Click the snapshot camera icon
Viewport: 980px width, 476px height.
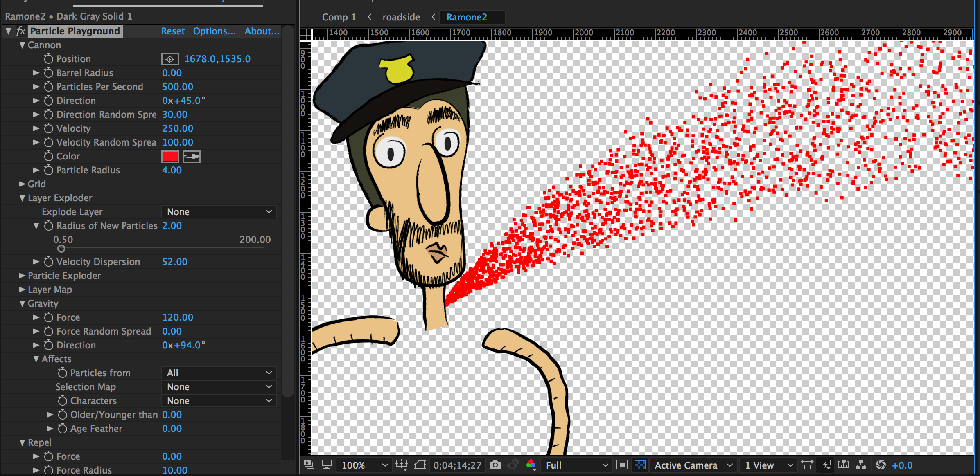coord(495,465)
